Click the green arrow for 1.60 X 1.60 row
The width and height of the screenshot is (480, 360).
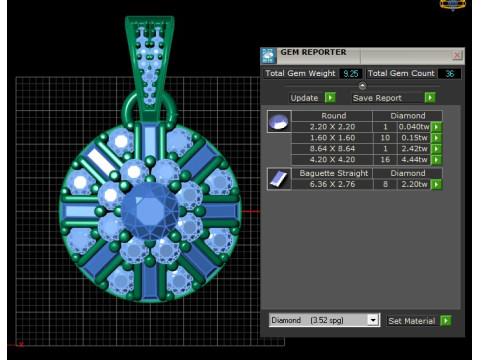pos(436,138)
